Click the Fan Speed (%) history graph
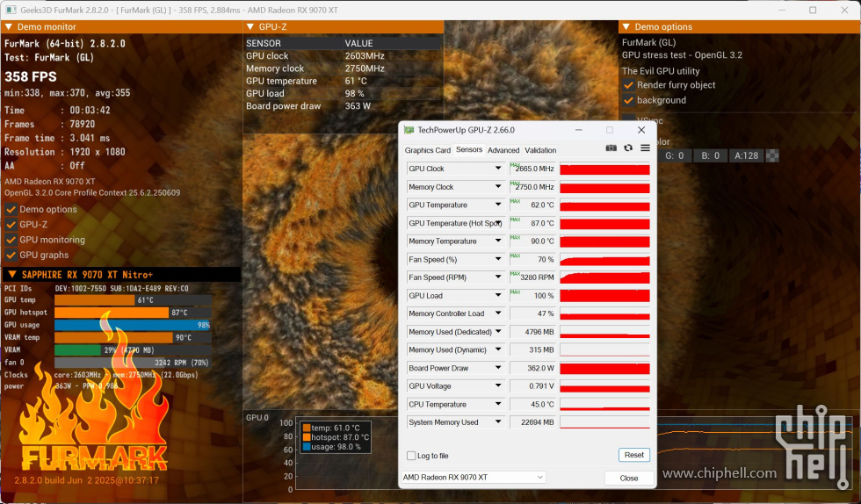 pyautogui.click(x=604, y=260)
